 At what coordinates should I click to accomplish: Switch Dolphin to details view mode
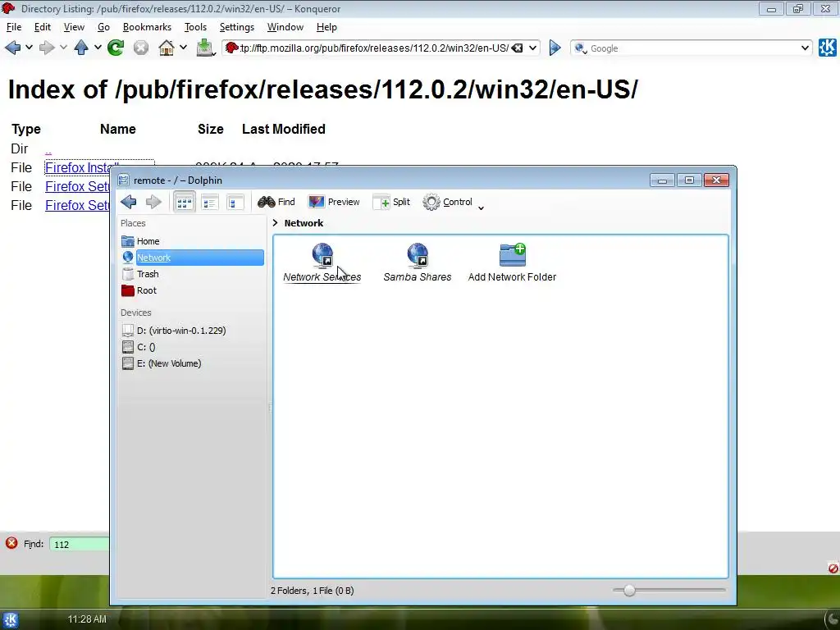[x=235, y=203]
